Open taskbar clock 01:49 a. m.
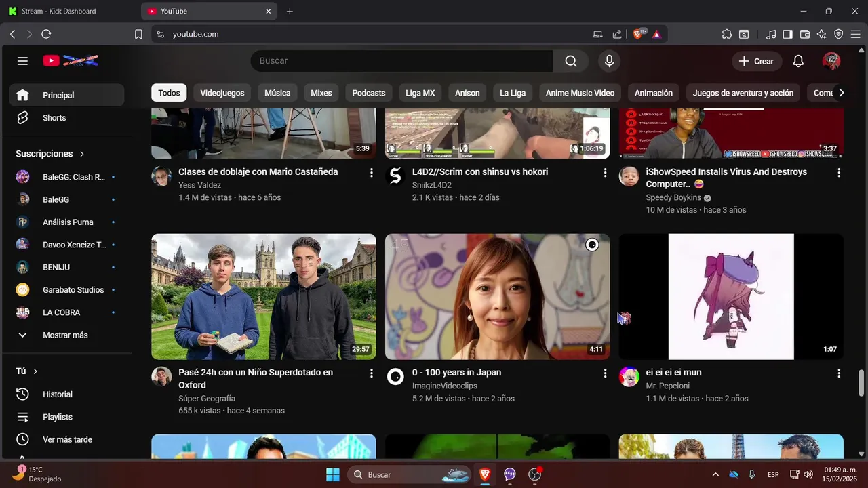 (840, 474)
